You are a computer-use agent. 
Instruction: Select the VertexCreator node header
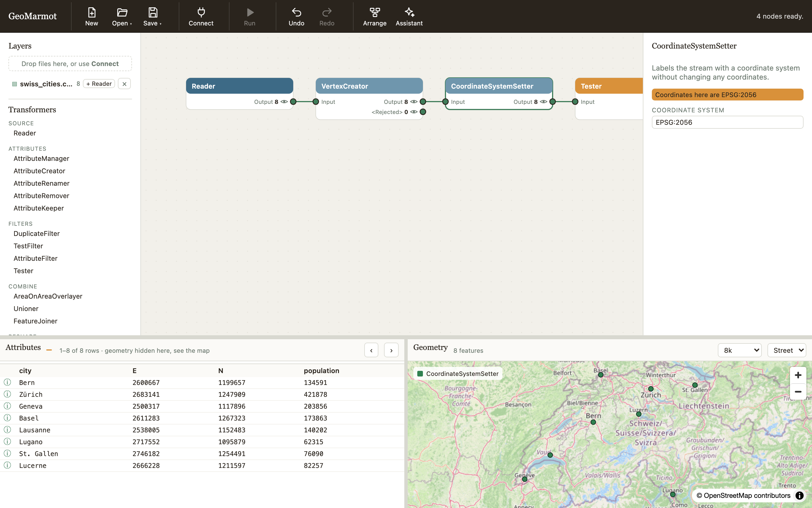coord(369,86)
